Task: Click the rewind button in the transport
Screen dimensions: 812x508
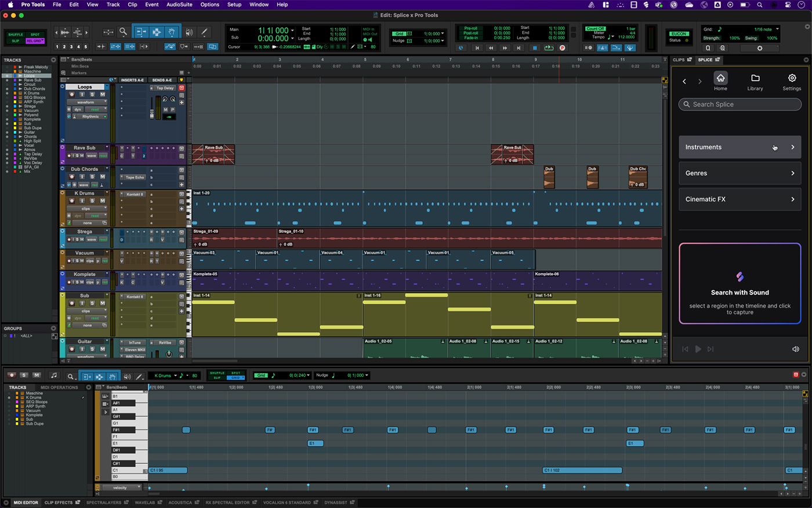Action: 491,48
